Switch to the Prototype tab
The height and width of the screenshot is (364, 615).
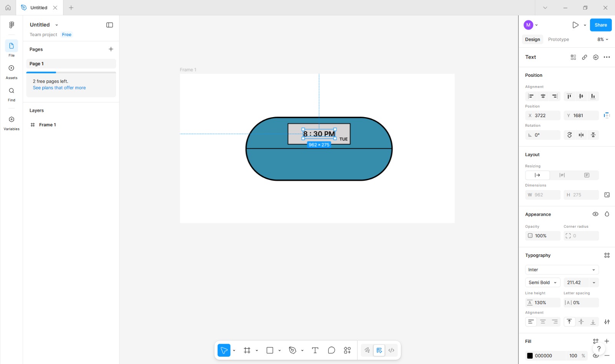pyautogui.click(x=558, y=39)
